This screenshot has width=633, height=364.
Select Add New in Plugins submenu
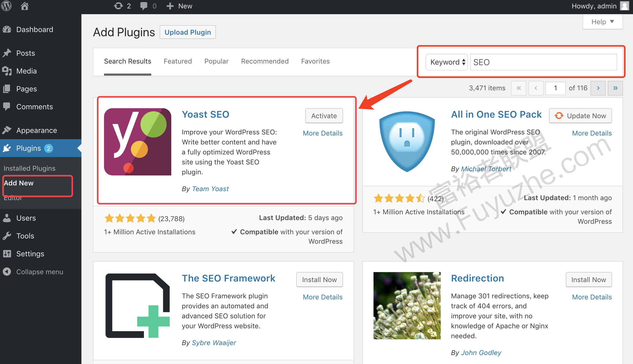(19, 183)
